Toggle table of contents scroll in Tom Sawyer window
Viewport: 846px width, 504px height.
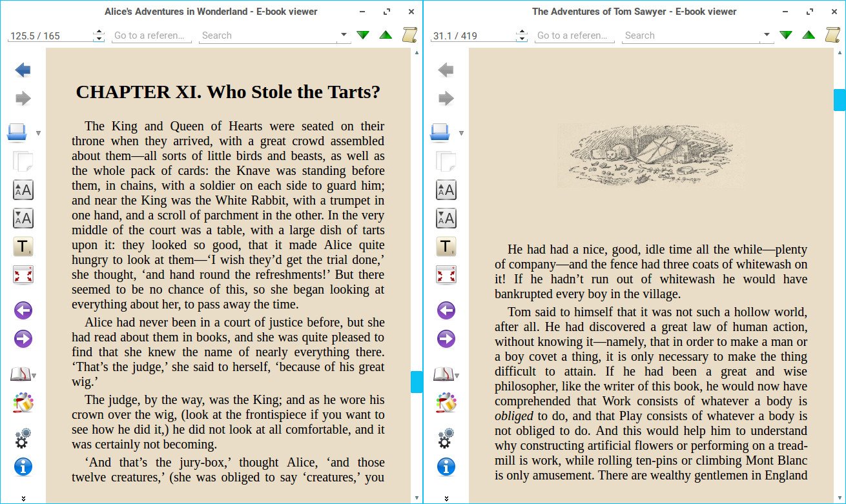click(x=832, y=35)
